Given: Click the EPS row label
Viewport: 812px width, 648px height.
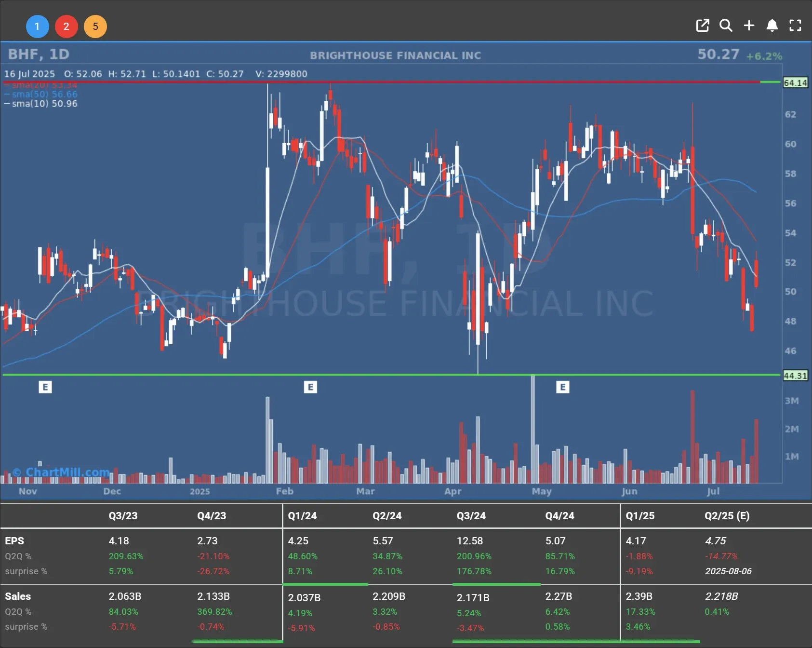Looking at the screenshot, I should (x=14, y=541).
